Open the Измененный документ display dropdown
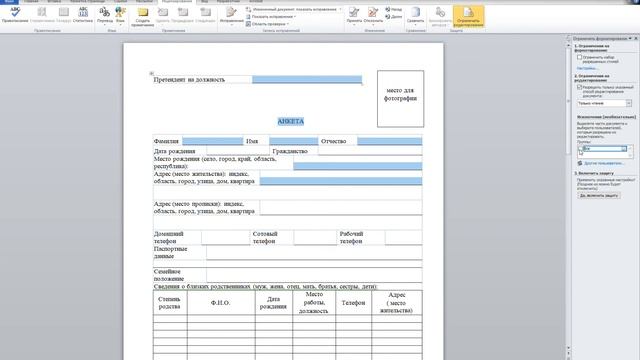Viewport: 640px width, 360px height. click(x=293, y=9)
